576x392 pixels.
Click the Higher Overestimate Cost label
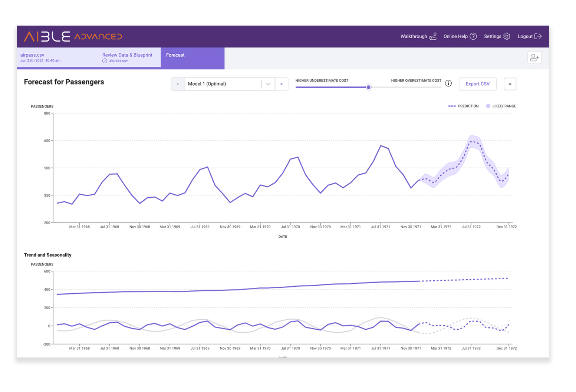(416, 80)
